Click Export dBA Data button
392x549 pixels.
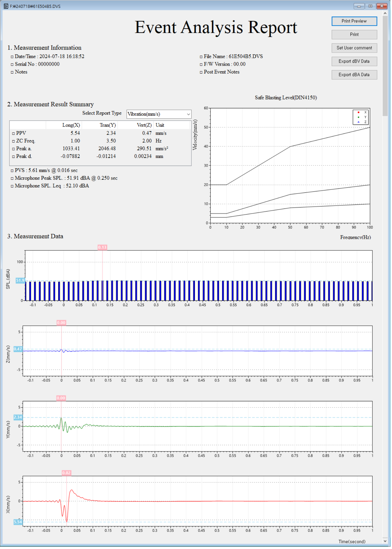(354, 75)
